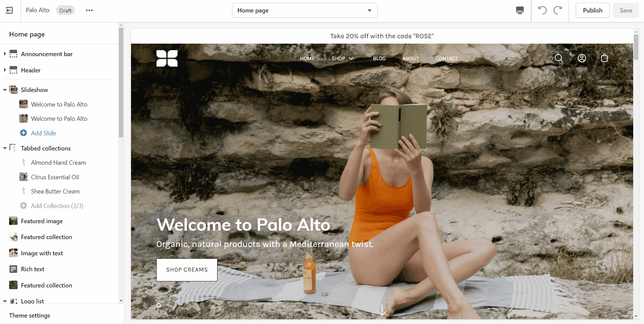Expand the Header section
Image resolution: width=644 pixels, height=324 pixels.
[5, 70]
